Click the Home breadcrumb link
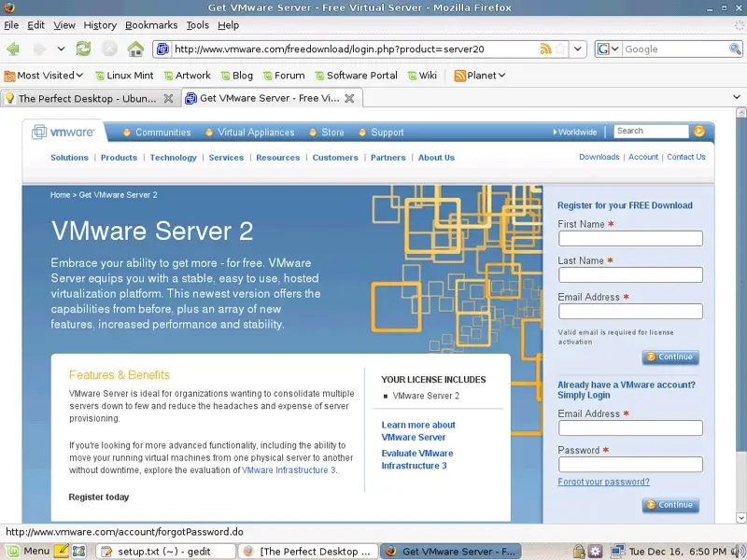747x560 pixels. 60,195
